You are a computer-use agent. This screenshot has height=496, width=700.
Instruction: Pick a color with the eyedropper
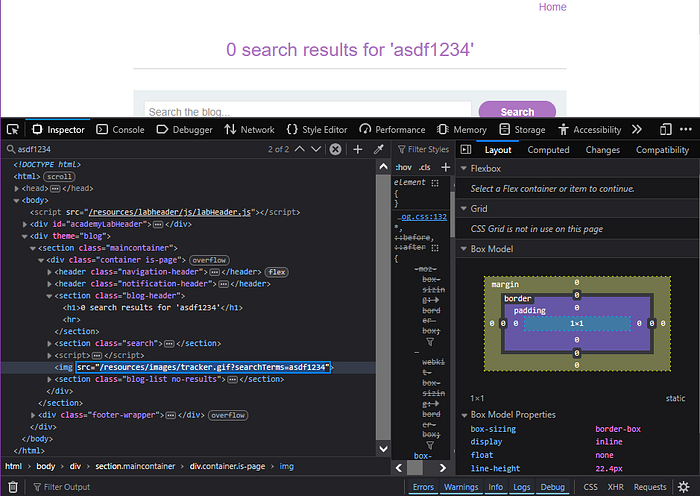(x=379, y=149)
